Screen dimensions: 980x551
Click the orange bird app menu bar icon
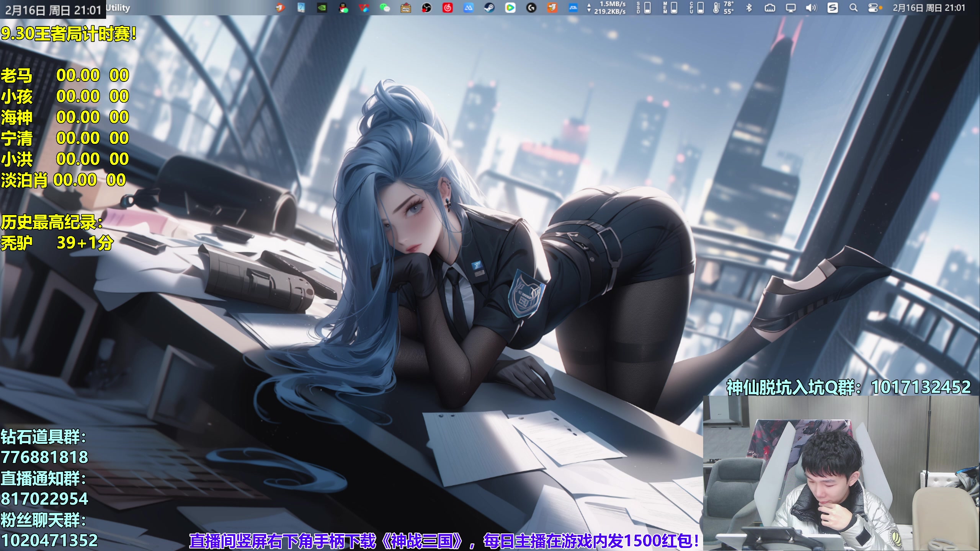pyautogui.click(x=280, y=8)
